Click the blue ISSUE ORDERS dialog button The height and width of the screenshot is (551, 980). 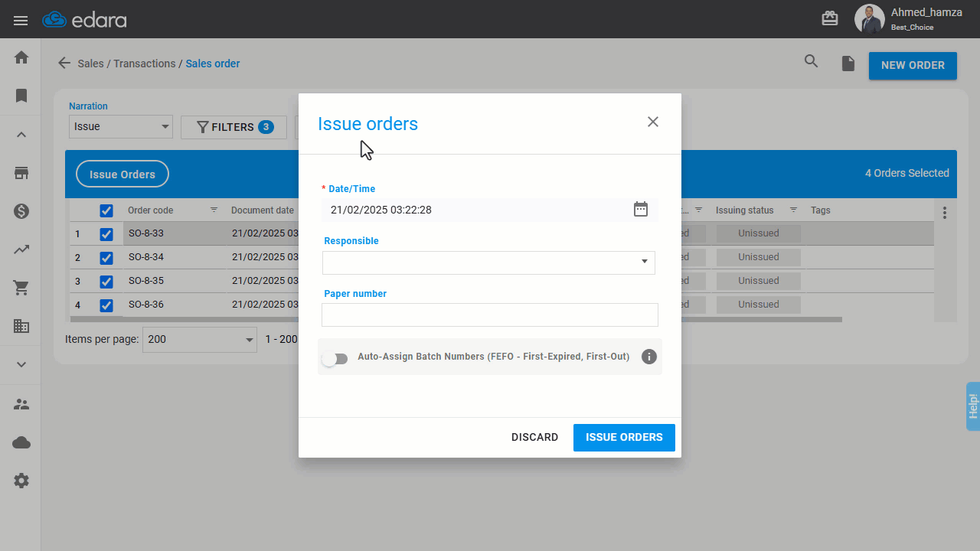(x=624, y=438)
